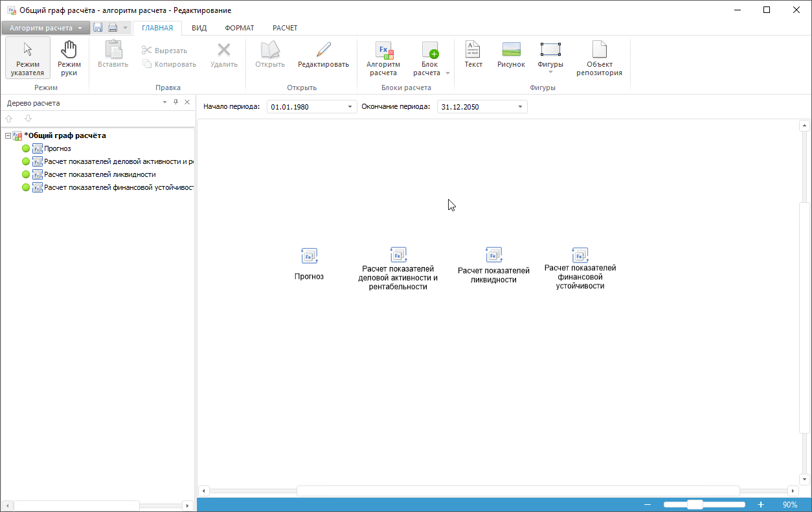This screenshot has width=812, height=512.
Task: Click green status circle beside Расчет показателей ликвидности
Action: (26, 174)
